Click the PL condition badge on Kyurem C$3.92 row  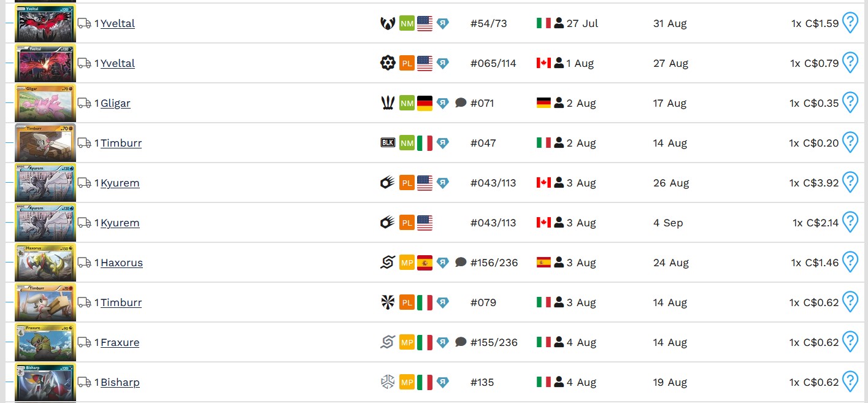pos(407,183)
